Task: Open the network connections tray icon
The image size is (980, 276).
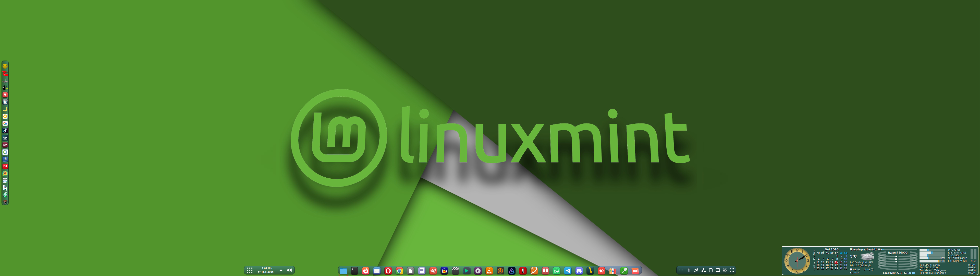Action: point(703,270)
